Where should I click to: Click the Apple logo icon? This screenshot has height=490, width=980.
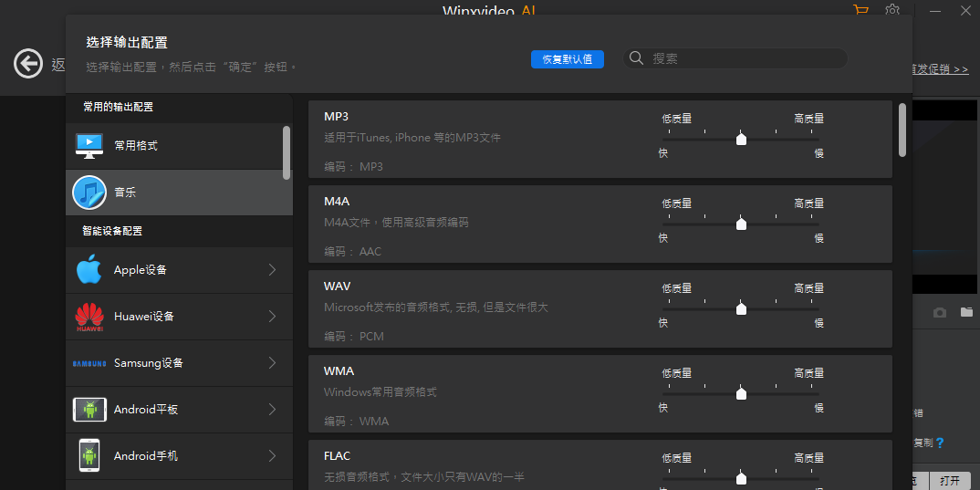tap(89, 270)
